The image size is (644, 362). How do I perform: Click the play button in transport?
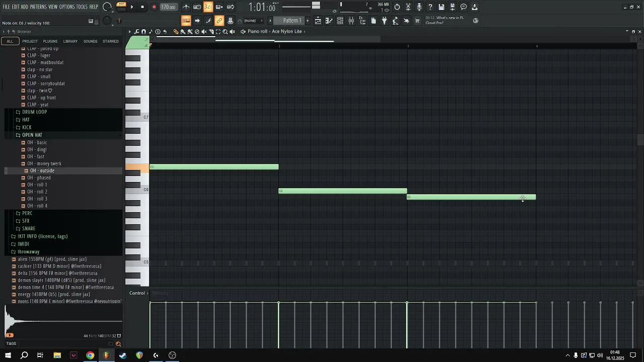tap(132, 7)
